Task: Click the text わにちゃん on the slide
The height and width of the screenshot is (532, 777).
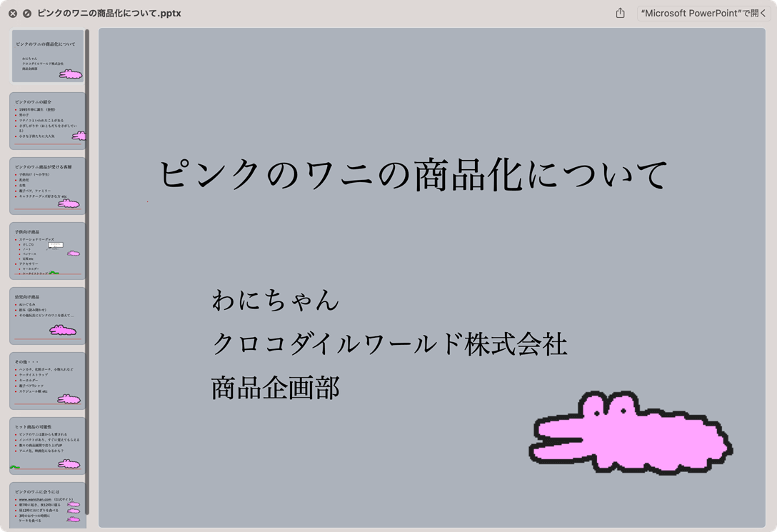Action: coord(275,300)
